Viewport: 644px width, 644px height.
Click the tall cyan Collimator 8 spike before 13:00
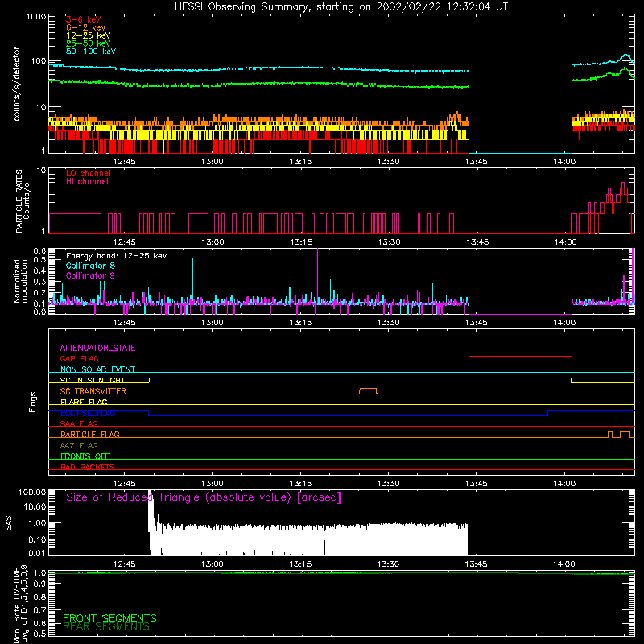(x=192, y=280)
